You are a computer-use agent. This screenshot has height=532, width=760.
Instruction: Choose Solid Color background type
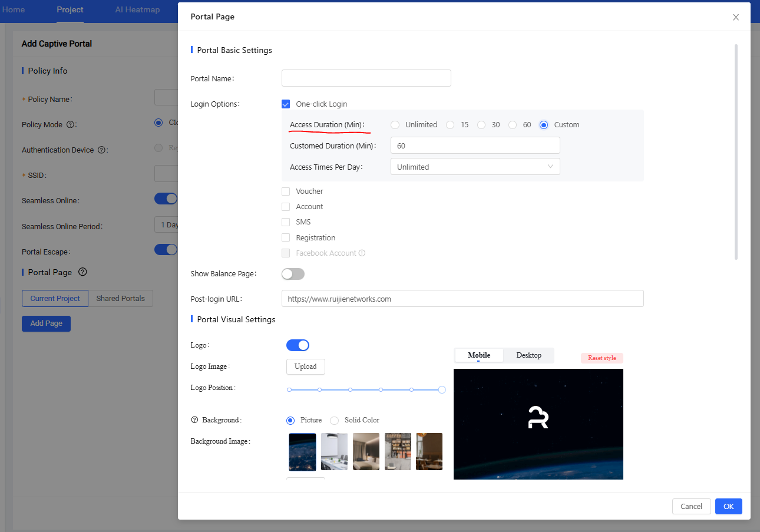pyautogui.click(x=334, y=421)
